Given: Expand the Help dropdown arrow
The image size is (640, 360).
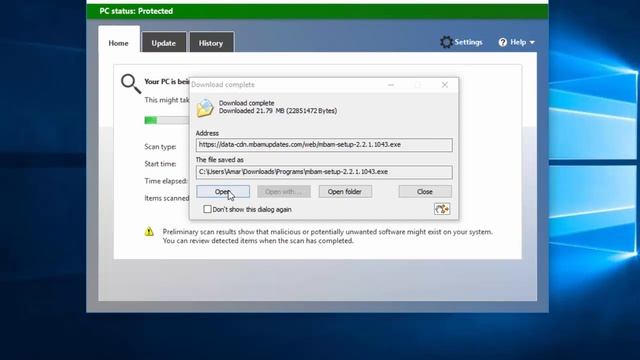Looking at the screenshot, I should [532, 42].
